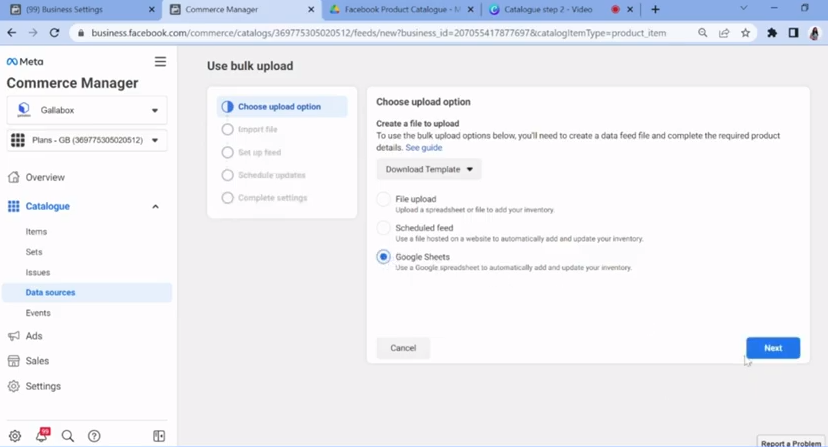Go back with browser back arrow
Viewport: 828px width, 447px height.
click(12, 33)
